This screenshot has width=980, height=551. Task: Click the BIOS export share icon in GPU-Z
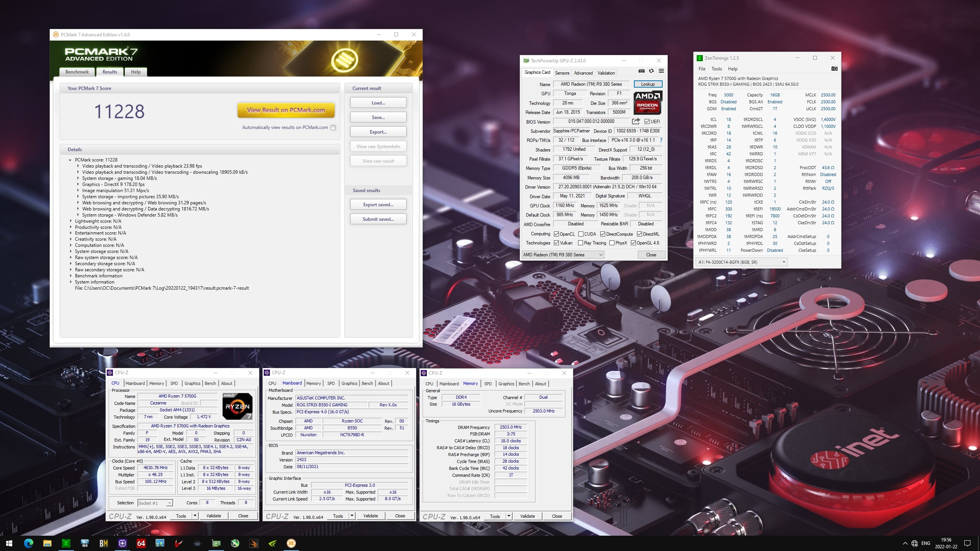tap(636, 121)
